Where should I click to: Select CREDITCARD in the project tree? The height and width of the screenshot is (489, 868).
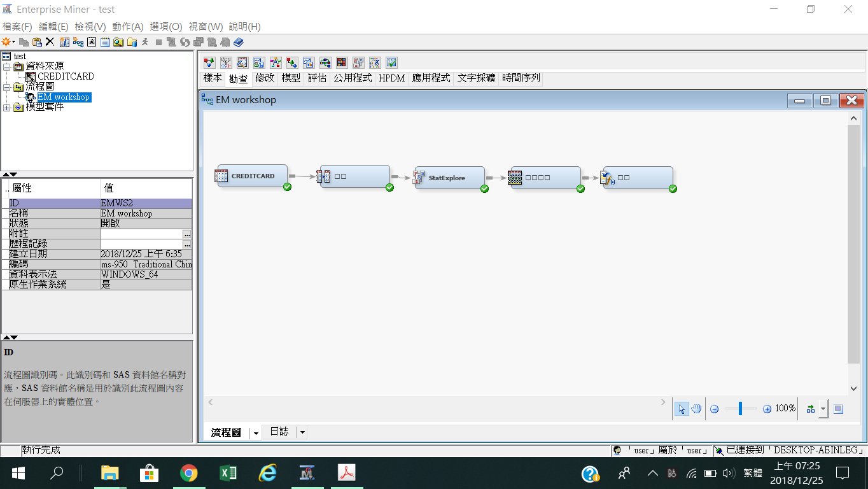[66, 76]
